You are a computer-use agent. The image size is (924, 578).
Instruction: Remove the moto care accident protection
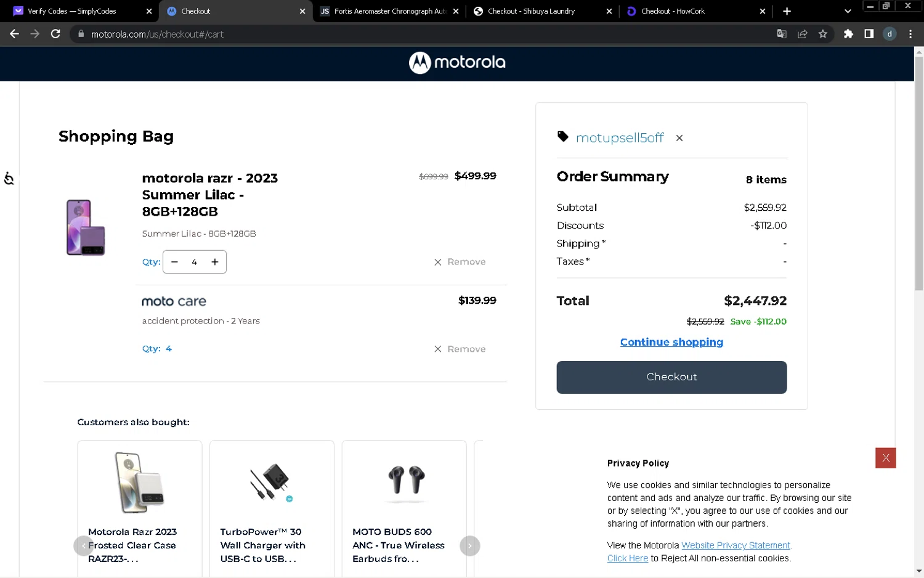click(x=460, y=349)
